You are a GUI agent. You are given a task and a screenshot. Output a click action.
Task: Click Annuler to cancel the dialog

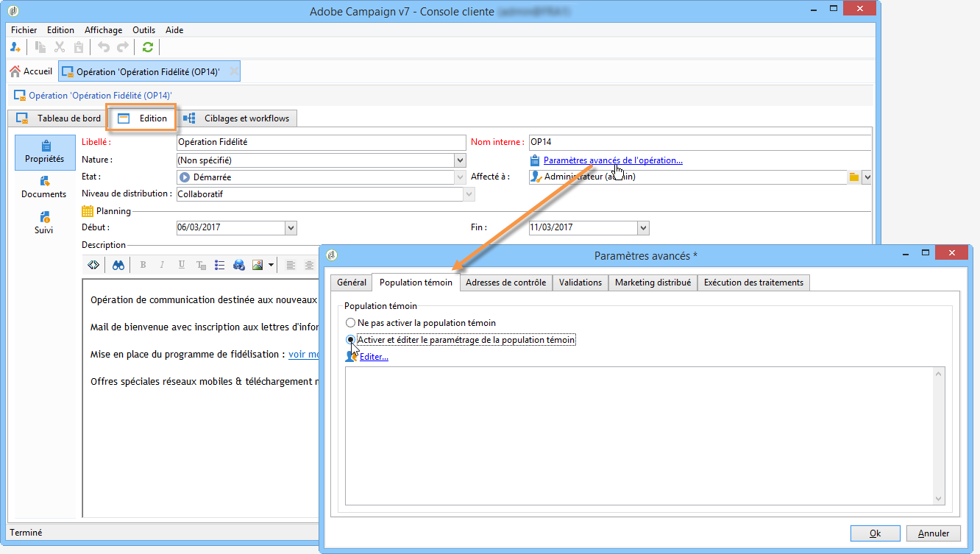click(934, 533)
